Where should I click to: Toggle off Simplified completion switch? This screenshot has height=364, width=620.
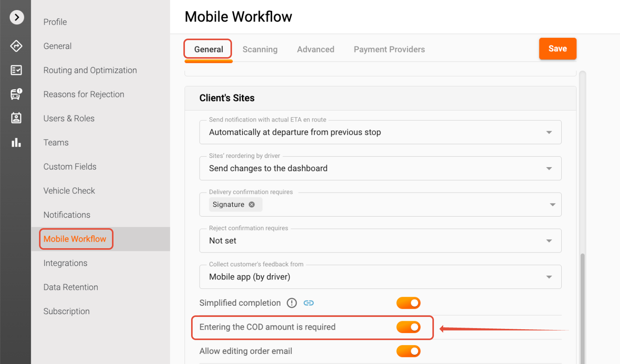(408, 303)
